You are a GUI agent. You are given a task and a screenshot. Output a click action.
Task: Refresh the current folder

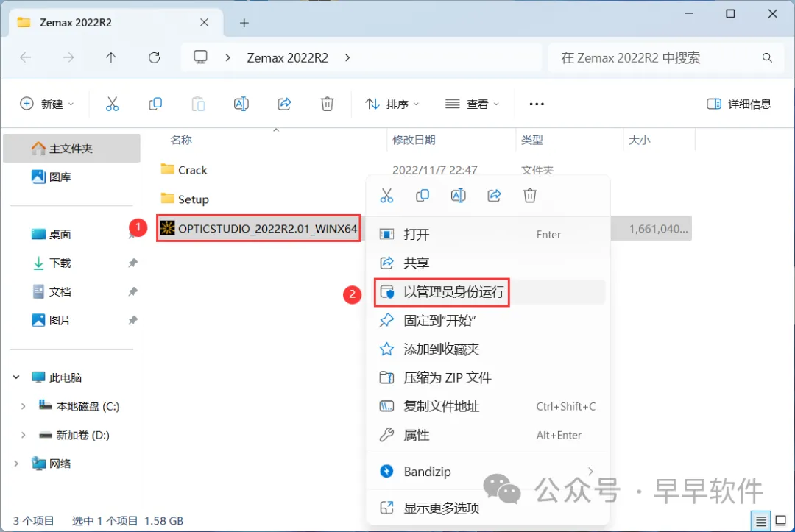click(154, 57)
